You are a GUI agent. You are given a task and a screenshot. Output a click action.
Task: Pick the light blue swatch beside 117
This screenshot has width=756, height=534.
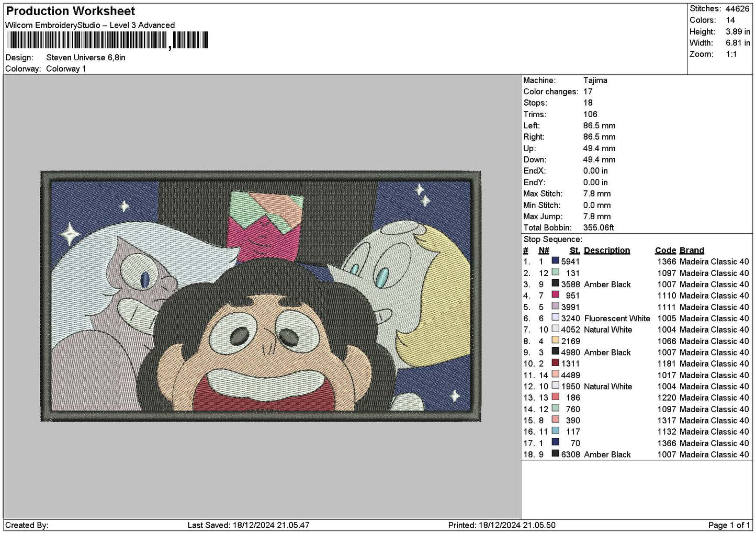(x=556, y=431)
